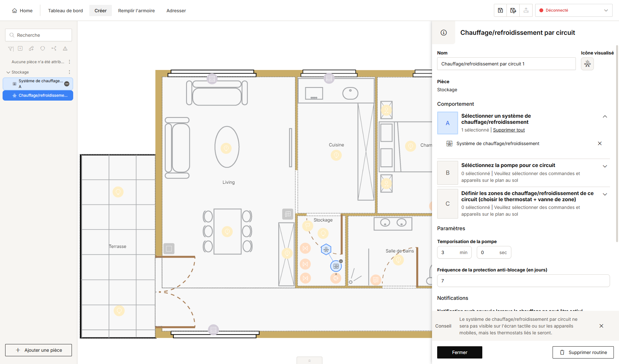Edit pump delay seconds field
619x364 pixels.
click(x=494, y=252)
